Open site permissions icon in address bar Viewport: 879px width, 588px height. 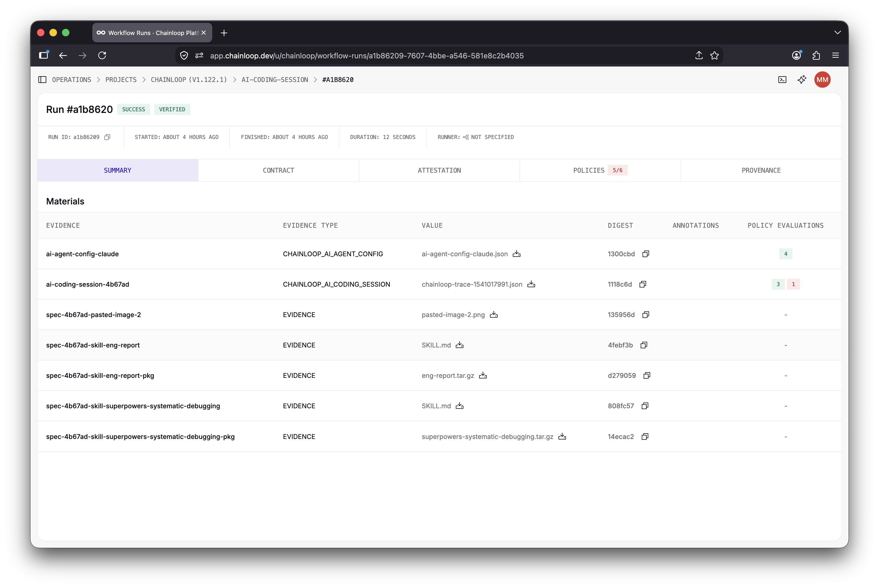[199, 55]
